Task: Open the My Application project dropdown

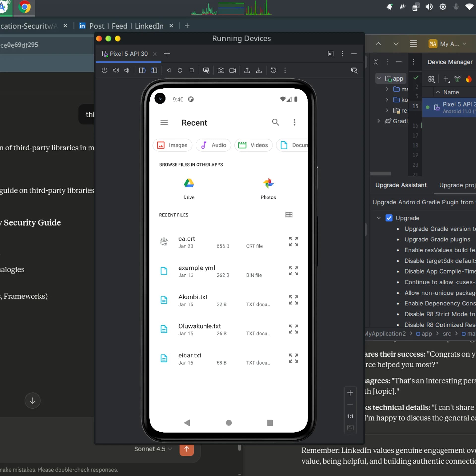Action: (x=448, y=44)
